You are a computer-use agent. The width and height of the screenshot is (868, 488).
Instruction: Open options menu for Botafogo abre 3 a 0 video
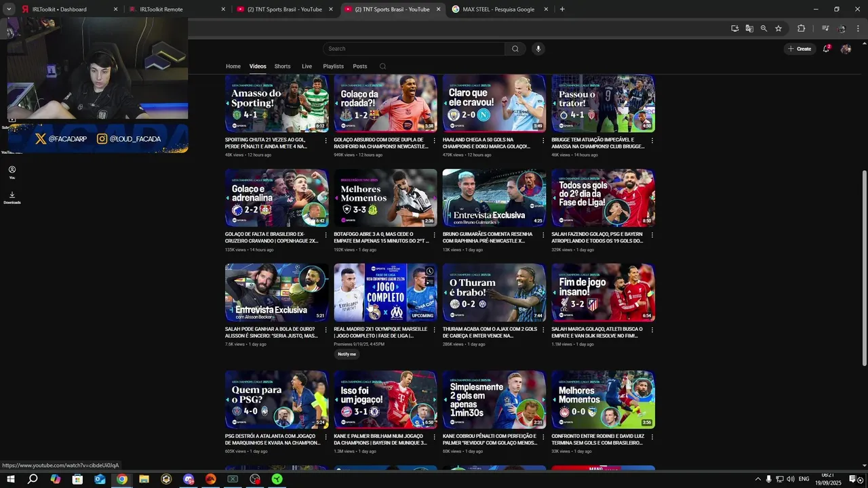[x=435, y=235]
